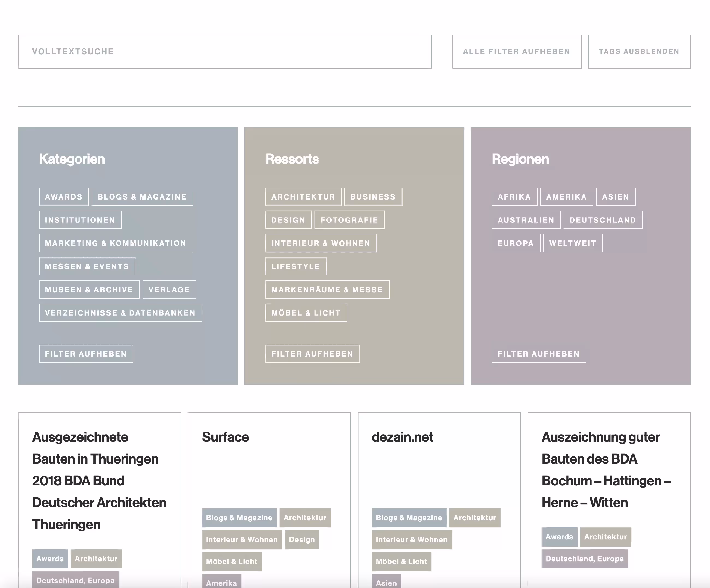Select the Weltweit region tag
710x588 pixels.
[x=572, y=243]
